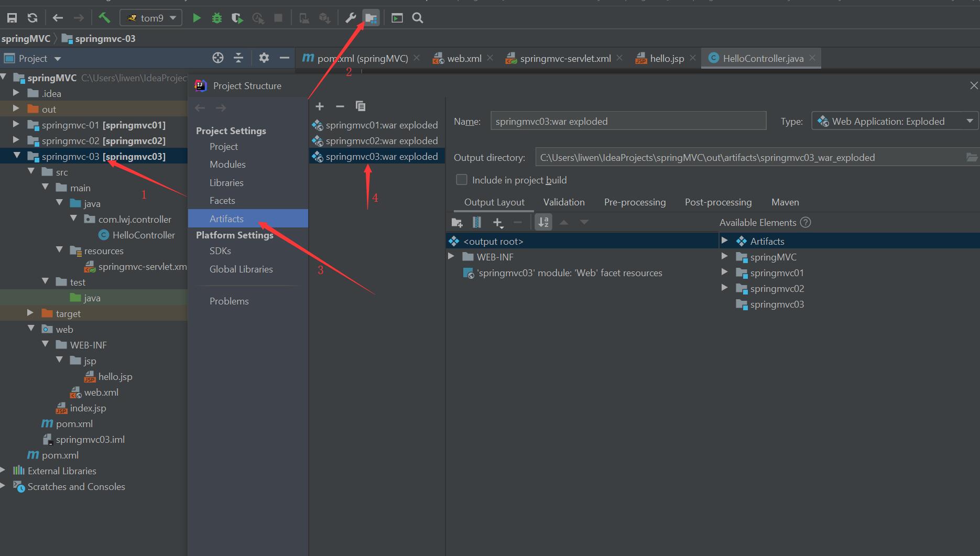Image resolution: width=980 pixels, height=556 pixels.
Task: Expand springmvc01 in Available Elements
Action: click(x=725, y=272)
